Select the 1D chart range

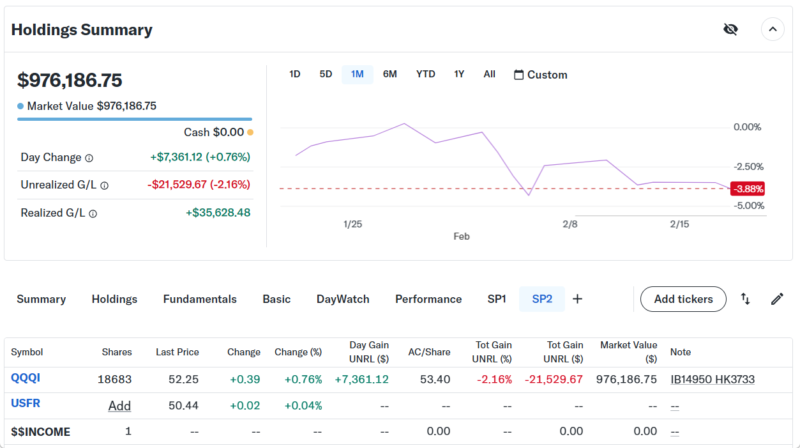click(295, 75)
